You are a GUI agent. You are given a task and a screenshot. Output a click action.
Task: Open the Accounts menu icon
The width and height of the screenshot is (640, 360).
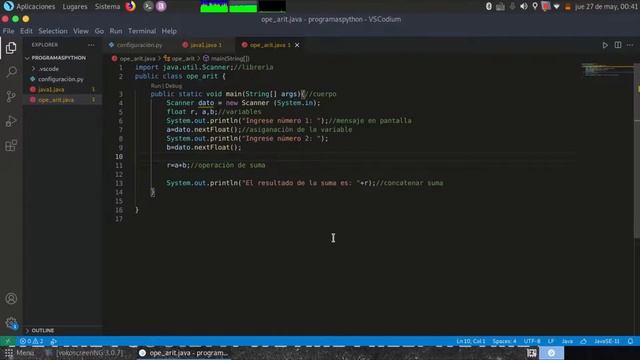[11, 298]
